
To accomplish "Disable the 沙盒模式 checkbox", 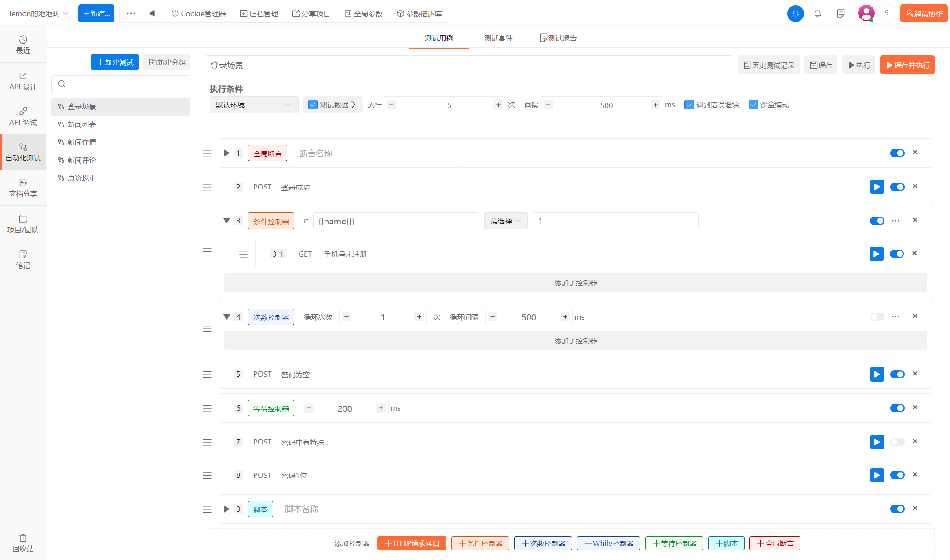I will [753, 105].
